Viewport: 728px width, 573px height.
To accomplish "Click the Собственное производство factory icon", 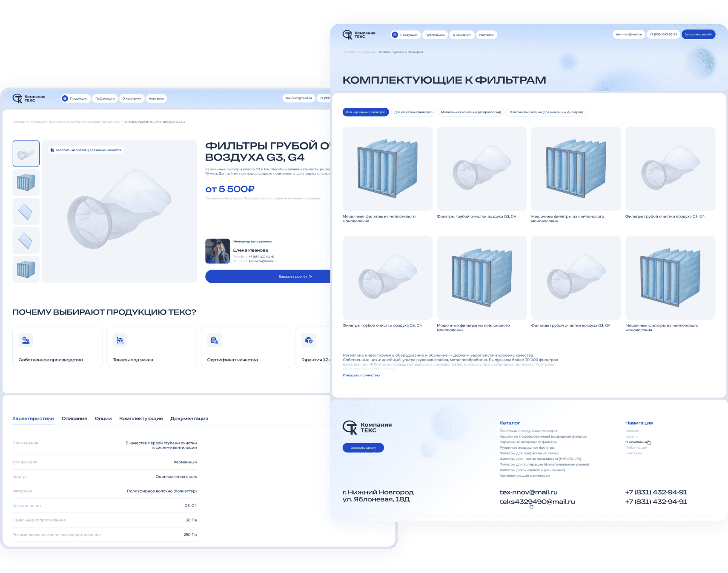I will tap(26, 340).
